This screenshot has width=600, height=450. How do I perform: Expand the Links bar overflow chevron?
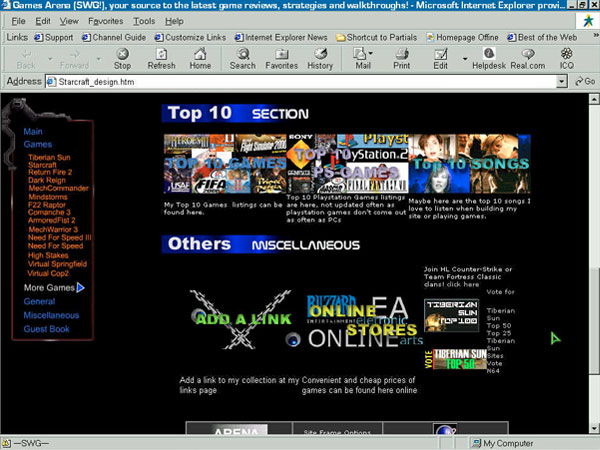pos(595,35)
